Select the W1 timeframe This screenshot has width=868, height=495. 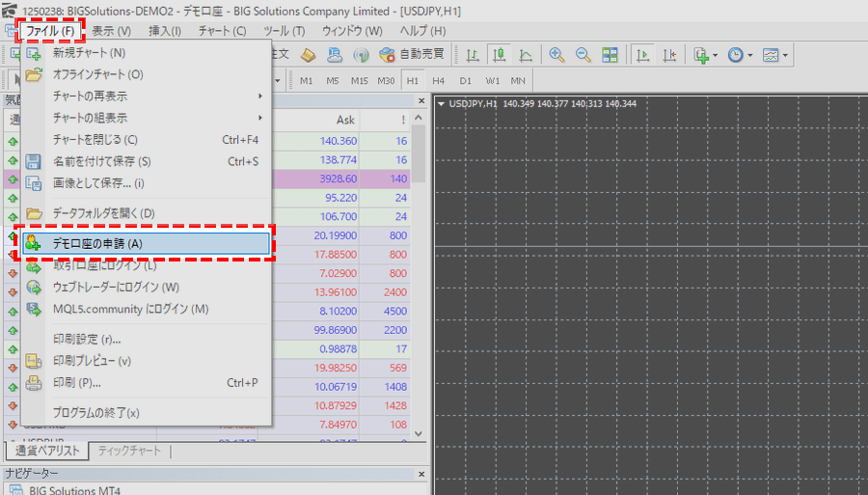click(x=492, y=81)
